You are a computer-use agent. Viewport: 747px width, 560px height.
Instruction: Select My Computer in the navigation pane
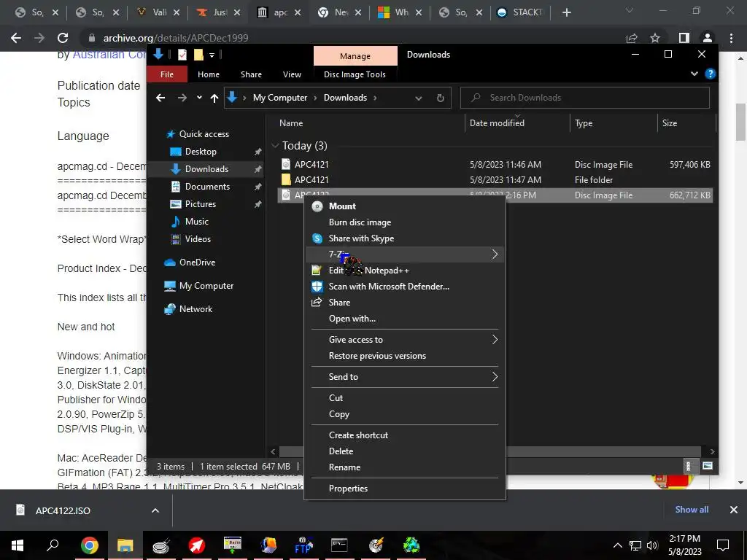coord(206,286)
